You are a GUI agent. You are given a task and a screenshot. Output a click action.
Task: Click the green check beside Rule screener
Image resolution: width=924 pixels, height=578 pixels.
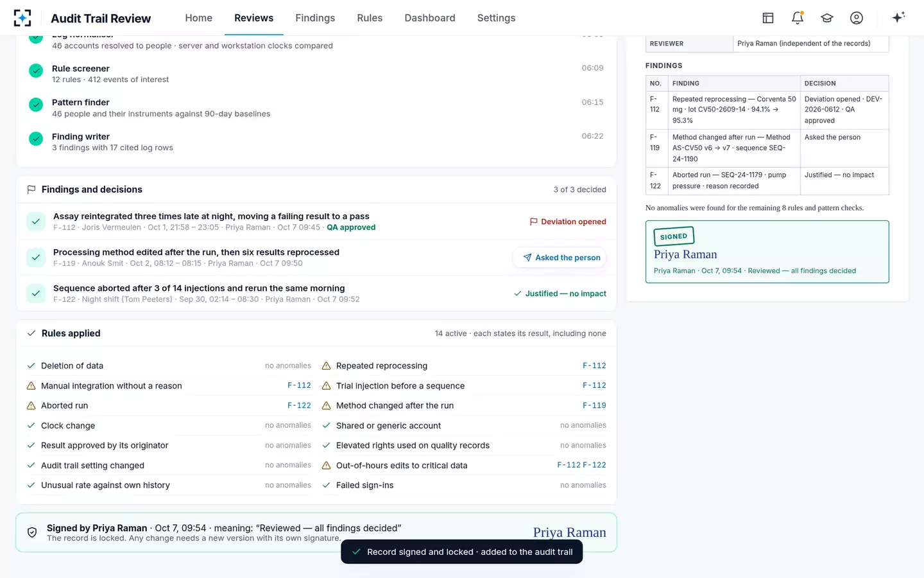pyautogui.click(x=36, y=71)
